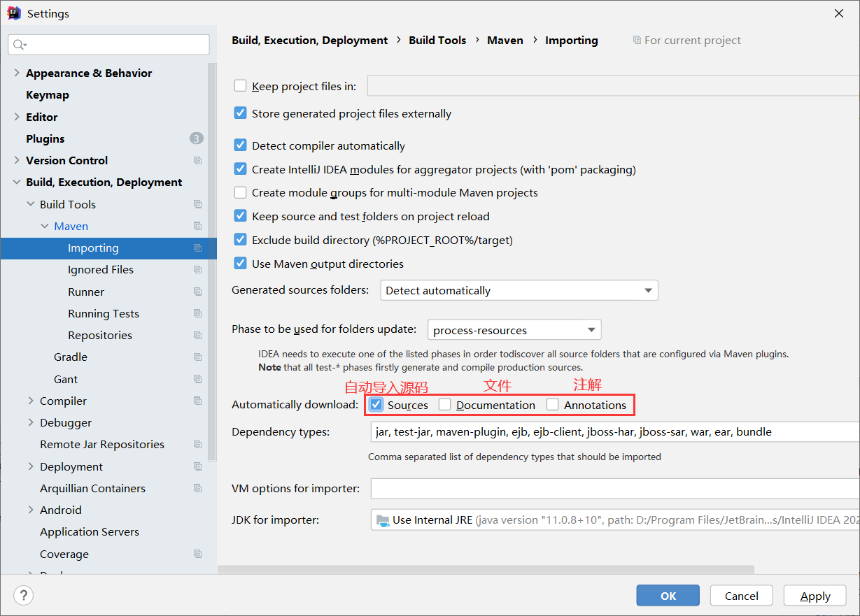The image size is (860, 616).
Task: Collapse the Maven tree node
Action: (x=45, y=226)
